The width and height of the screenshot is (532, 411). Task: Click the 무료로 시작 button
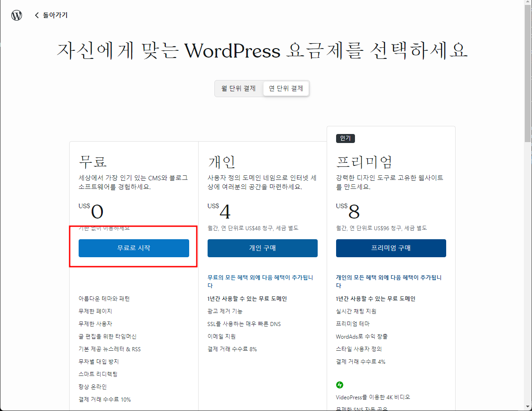click(134, 248)
